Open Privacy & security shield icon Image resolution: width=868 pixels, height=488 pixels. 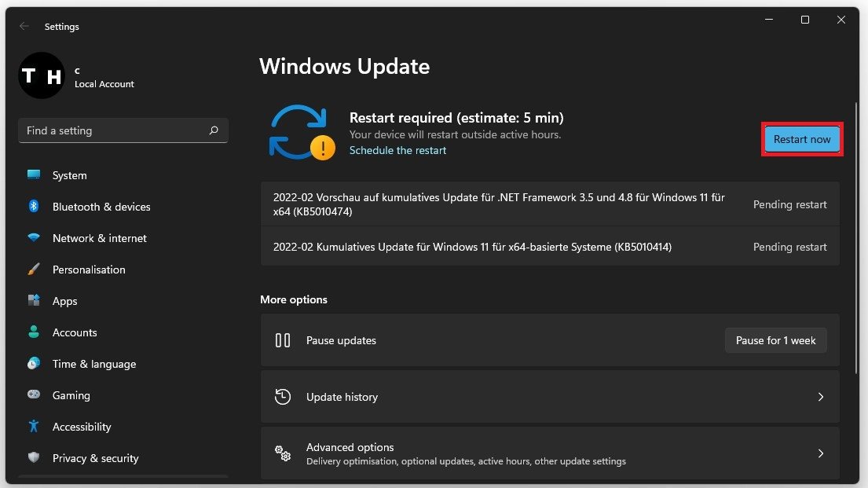coord(34,458)
